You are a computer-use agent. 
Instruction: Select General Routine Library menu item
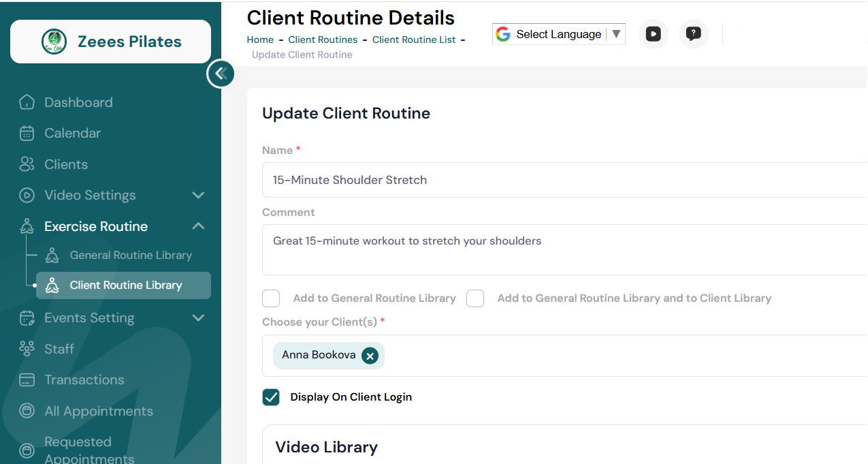pyautogui.click(x=131, y=255)
